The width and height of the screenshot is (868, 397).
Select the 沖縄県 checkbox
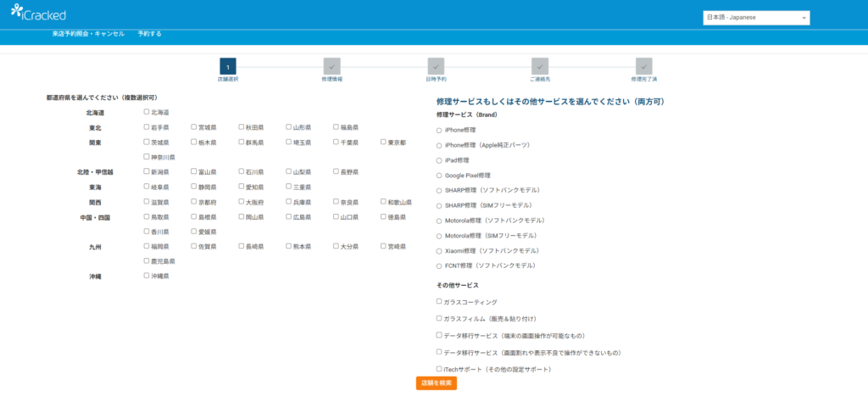147,275
